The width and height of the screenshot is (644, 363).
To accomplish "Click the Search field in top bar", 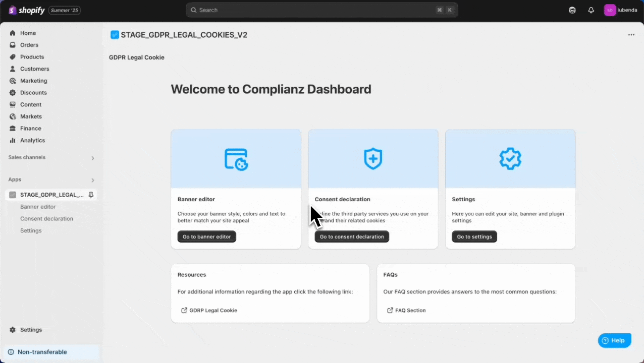I will 322,10.
